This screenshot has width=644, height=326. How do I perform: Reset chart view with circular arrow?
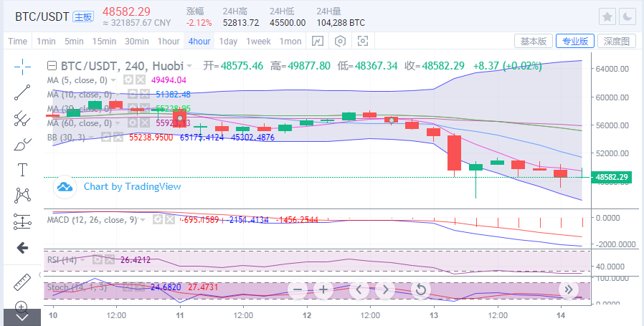pos(420,290)
